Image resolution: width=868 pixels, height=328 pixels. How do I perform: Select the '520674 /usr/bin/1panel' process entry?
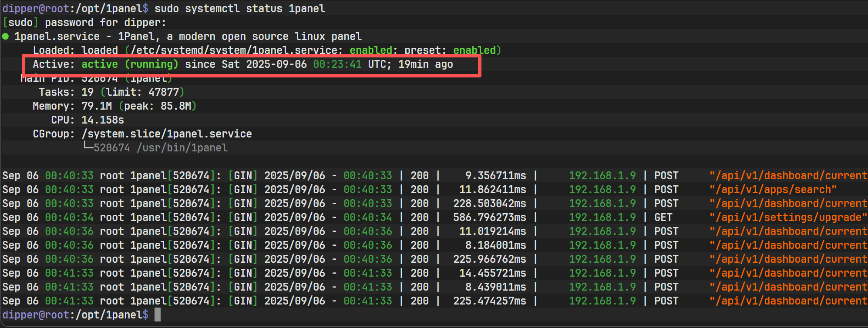161,148
